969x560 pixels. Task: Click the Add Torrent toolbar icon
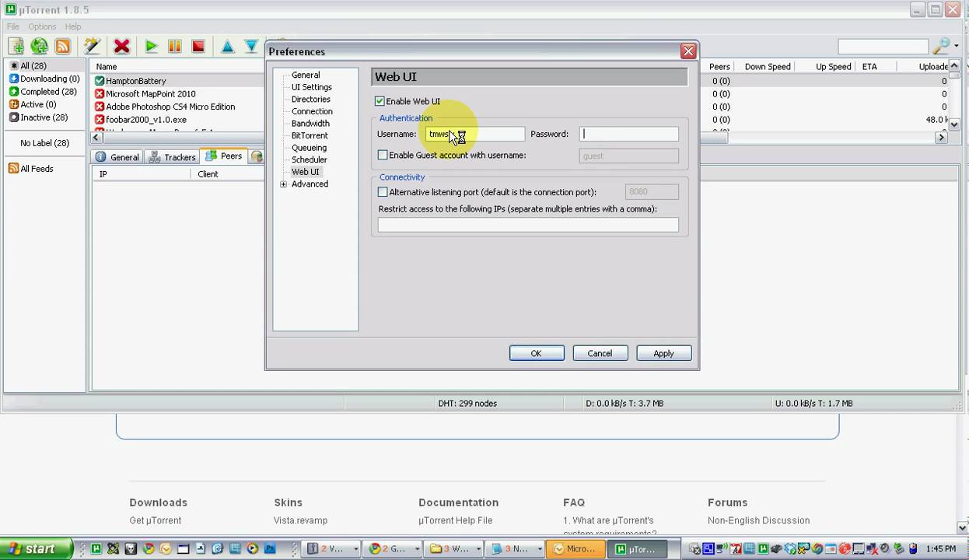tap(16, 47)
